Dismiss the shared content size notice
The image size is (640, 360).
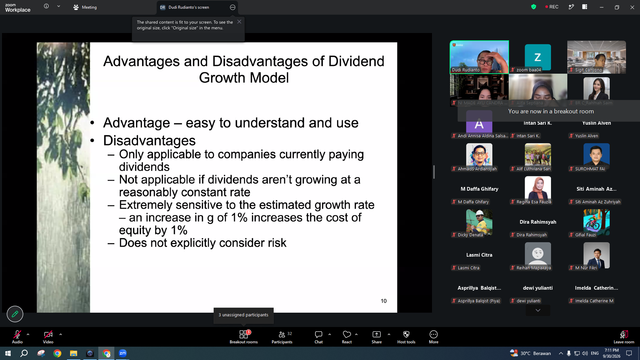pyautogui.click(x=239, y=22)
